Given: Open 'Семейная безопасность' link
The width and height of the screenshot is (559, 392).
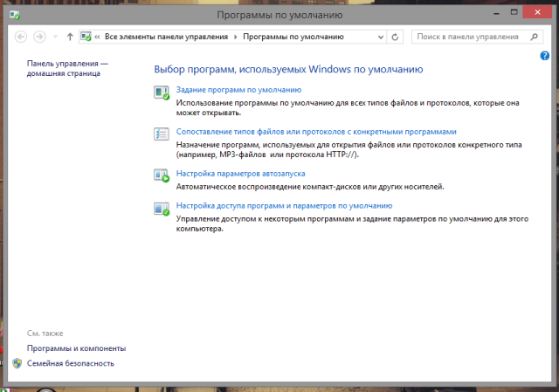Looking at the screenshot, I should click(x=71, y=363).
